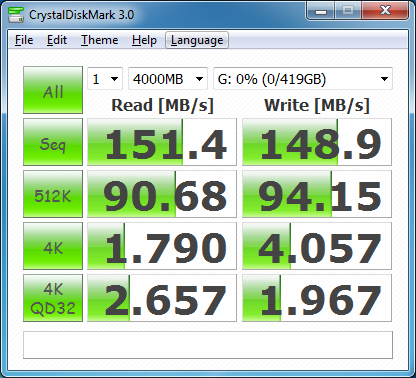Run all benchmarks with the All button
Viewport: 416px width, 378px height.
(x=53, y=90)
